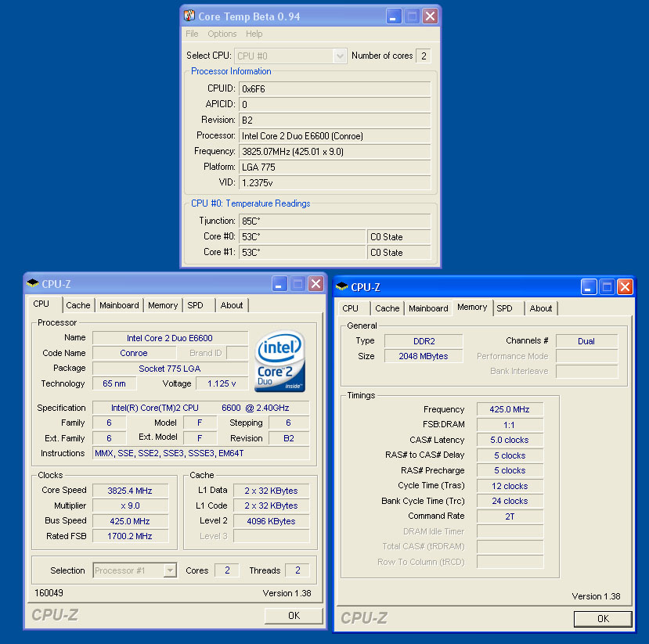Click the Name value Intel Core 2 Duo E6600
Viewport: 649px width, 644px height.
pyautogui.click(x=170, y=338)
